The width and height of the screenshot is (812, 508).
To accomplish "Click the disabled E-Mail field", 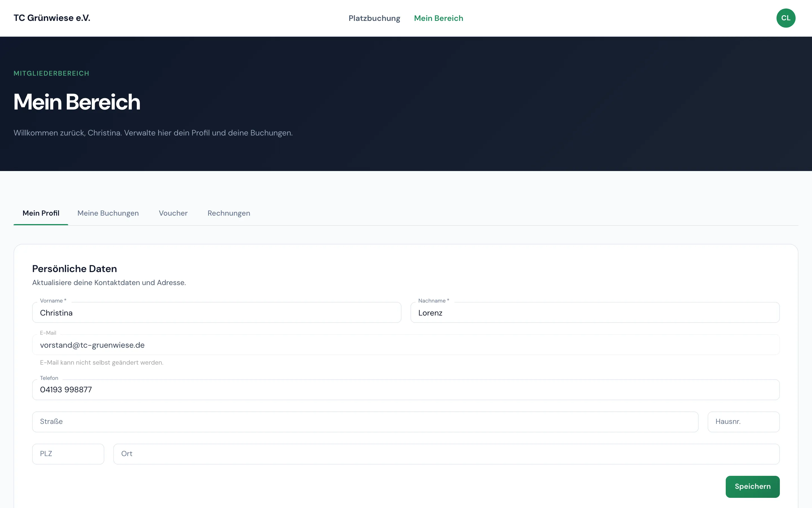I will click(x=406, y=345).
